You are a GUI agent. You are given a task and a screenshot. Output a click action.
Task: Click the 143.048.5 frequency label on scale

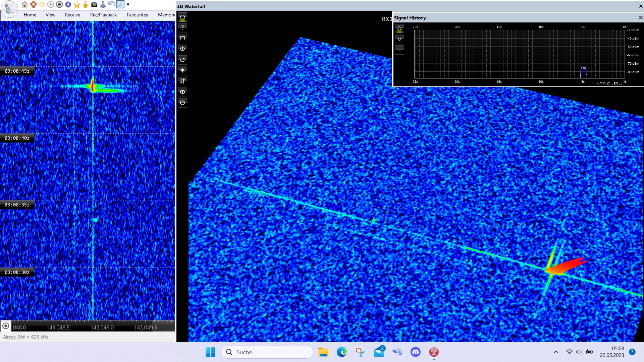tap(58, 327)
